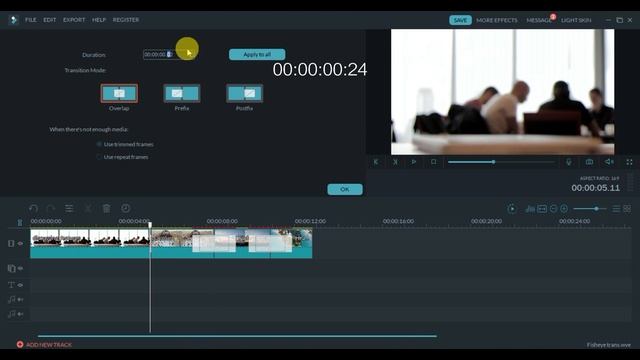640x360 pixels.
Task: Click Apply to all button
Action: (257, 54)
